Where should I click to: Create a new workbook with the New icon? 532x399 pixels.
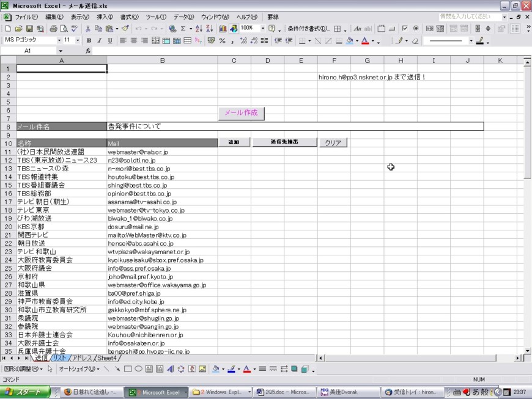[x=8, y=29]
